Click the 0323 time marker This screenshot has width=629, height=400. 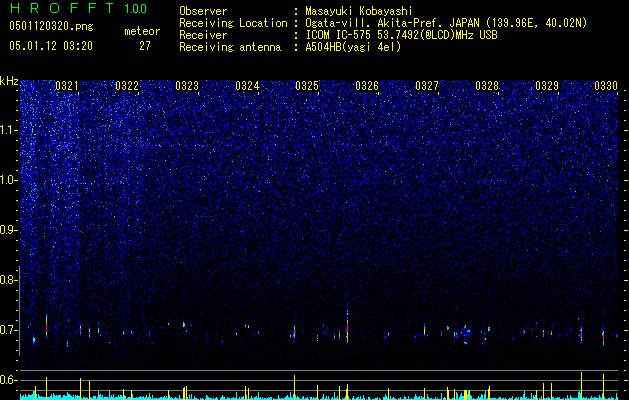[187, 86]
